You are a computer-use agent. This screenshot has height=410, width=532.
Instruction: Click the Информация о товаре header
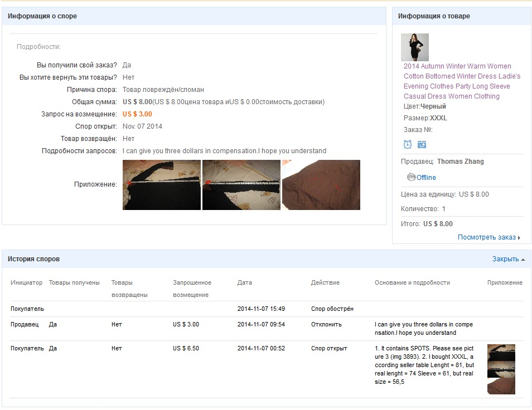434,16
